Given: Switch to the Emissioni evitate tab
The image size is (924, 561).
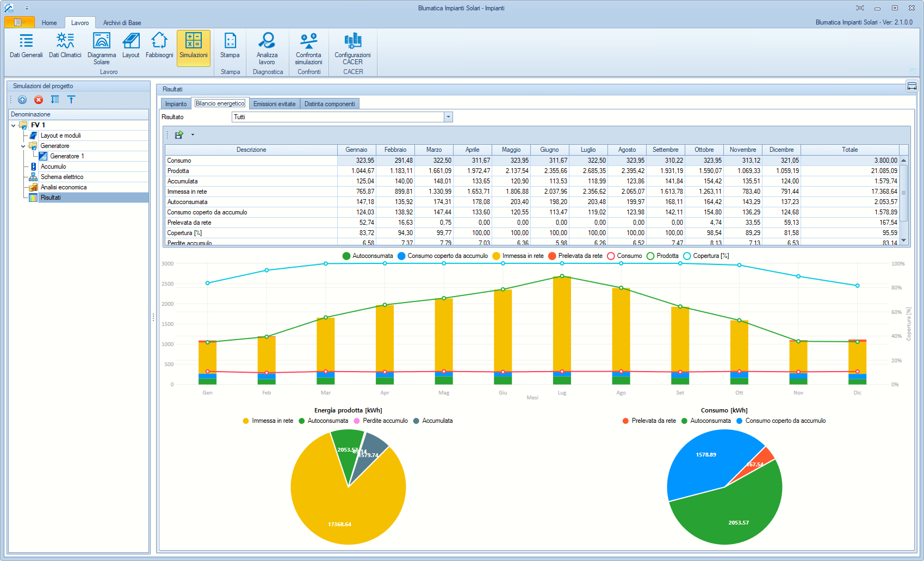Looking at the screenshot, I should point(274,104).
